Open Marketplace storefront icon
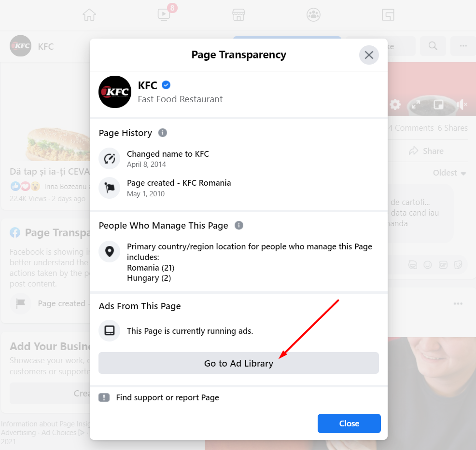Image resolution: width=476 pixels, height=450 pixels. 238,14
